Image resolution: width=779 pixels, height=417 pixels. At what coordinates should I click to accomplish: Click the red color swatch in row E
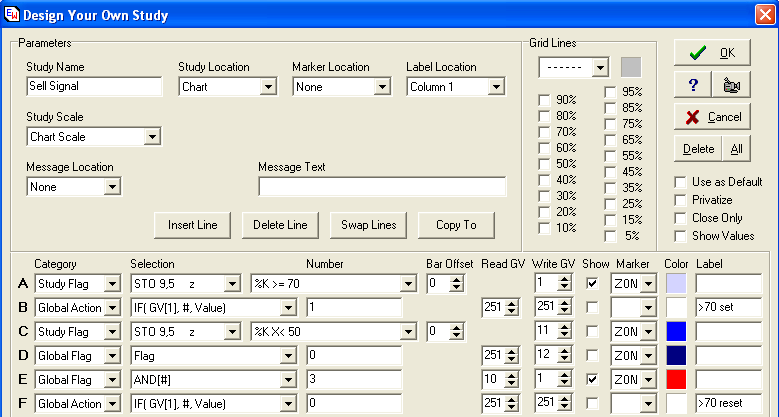(677, 380)
